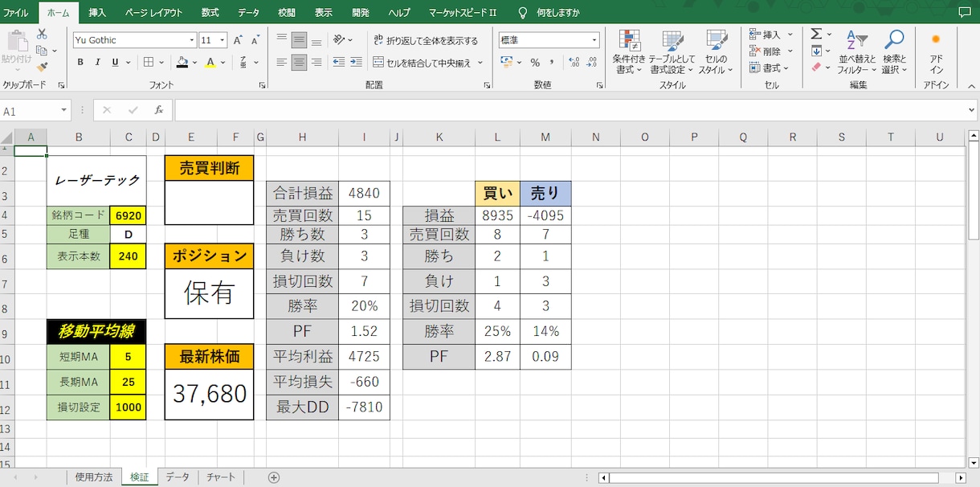This screenshot has width=980, height=487.
Task: Toggle Bold formatting
Action: click(x=80, y=62)
